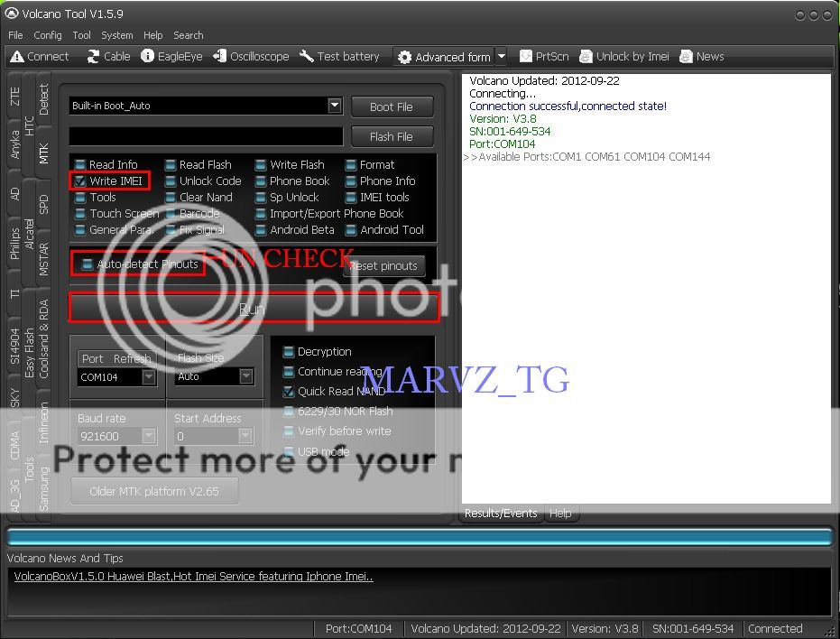The width and height of the screenshot is (840, 639).
Task: Toggle the Auto-detect Pinouts checkbox
Action: coord(87,264)
